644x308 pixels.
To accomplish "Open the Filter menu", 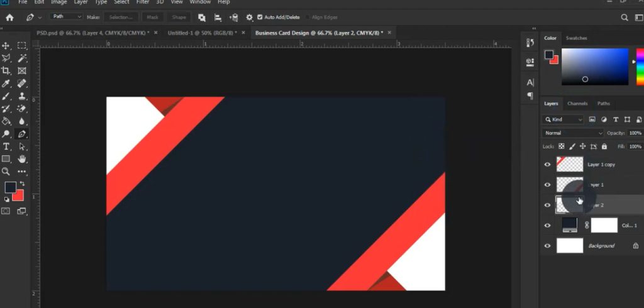I will pos(143,2).
